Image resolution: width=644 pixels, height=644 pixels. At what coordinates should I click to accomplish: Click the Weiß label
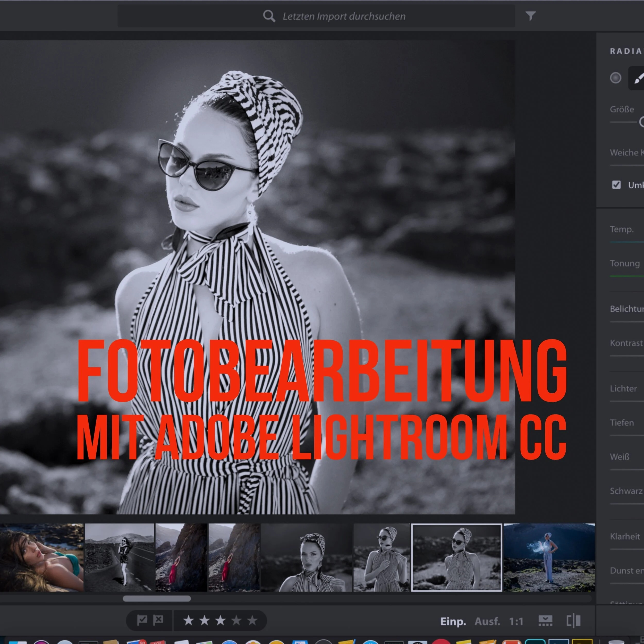[x=619, y=456]
